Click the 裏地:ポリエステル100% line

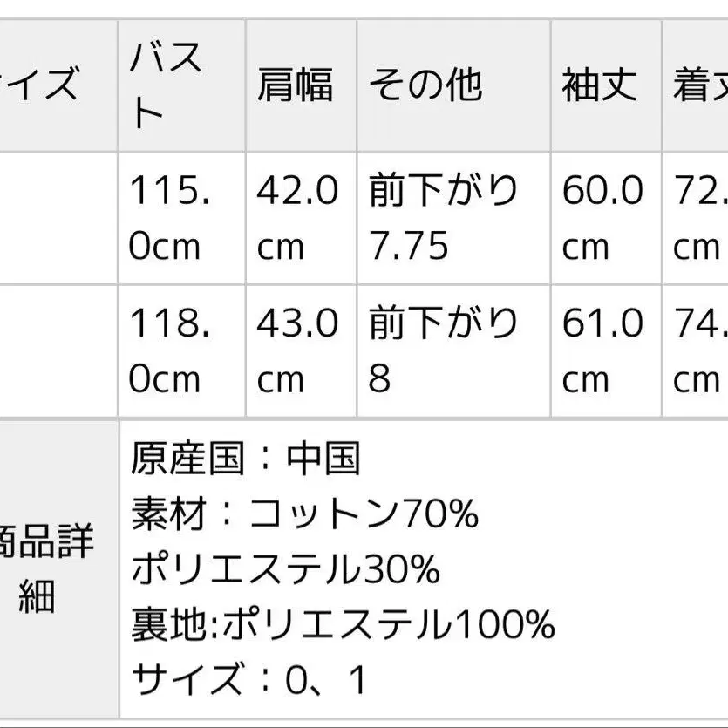[343, 624]
